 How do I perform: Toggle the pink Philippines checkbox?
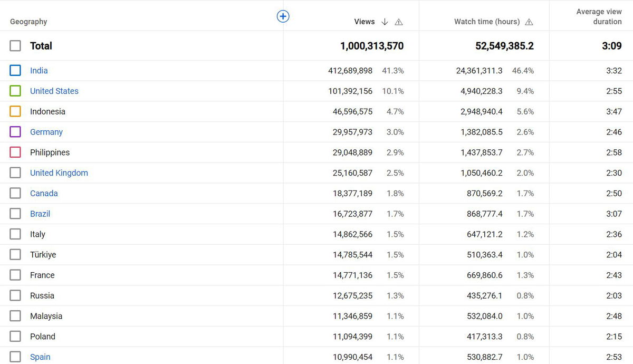(x=15, y=152)
